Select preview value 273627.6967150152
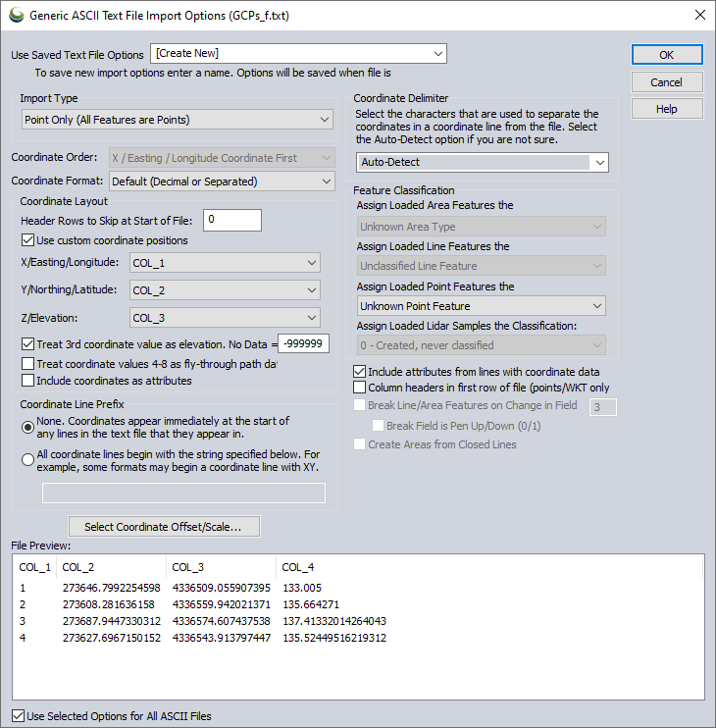Viewport: 716px width, 728px height. click(x=112, y=638)
